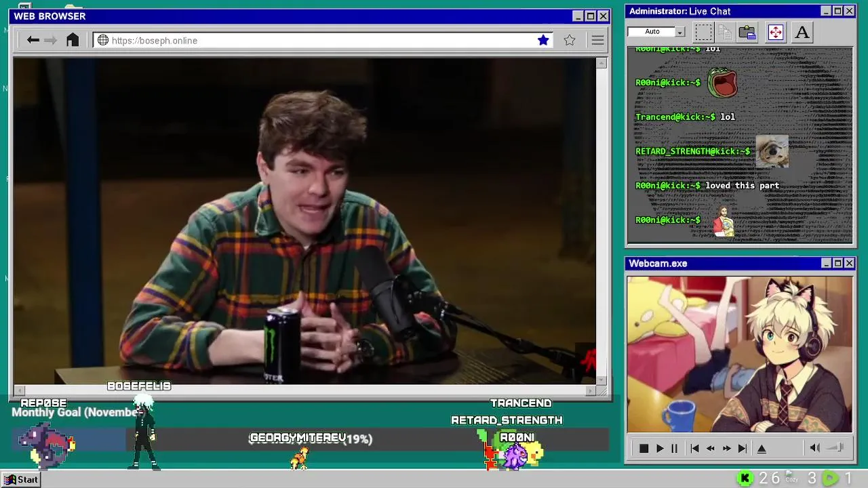Click the browser horizontal scrollbar right arrow
The width and height of the screenshot is (868, 488).
pos(590,390)
